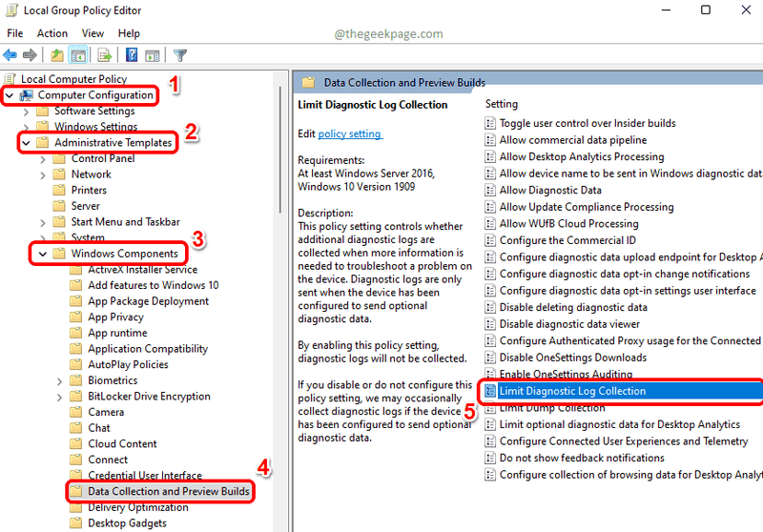Open the File menu
Image resolution: width=763 pixels, height=532 pixels.
coord(15,33)
